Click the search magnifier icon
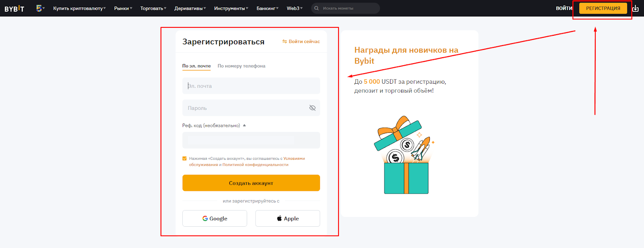 point(317,8)
